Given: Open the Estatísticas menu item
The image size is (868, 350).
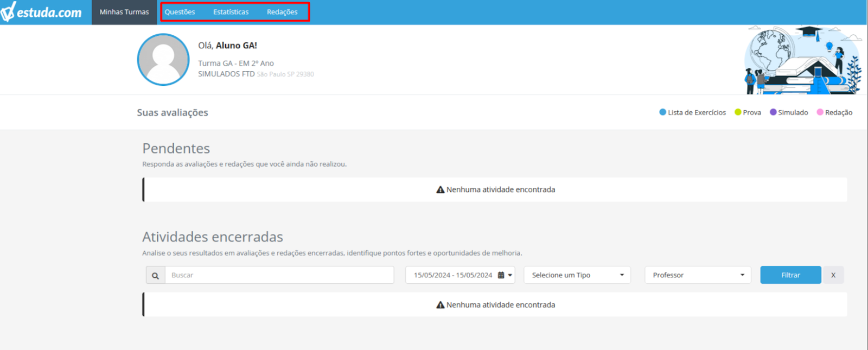Looking at the screenshot, I should [x=231, y=12].
